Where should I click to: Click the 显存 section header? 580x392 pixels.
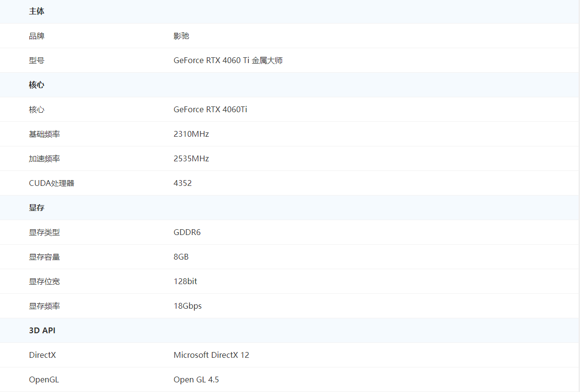coord(37,208)
